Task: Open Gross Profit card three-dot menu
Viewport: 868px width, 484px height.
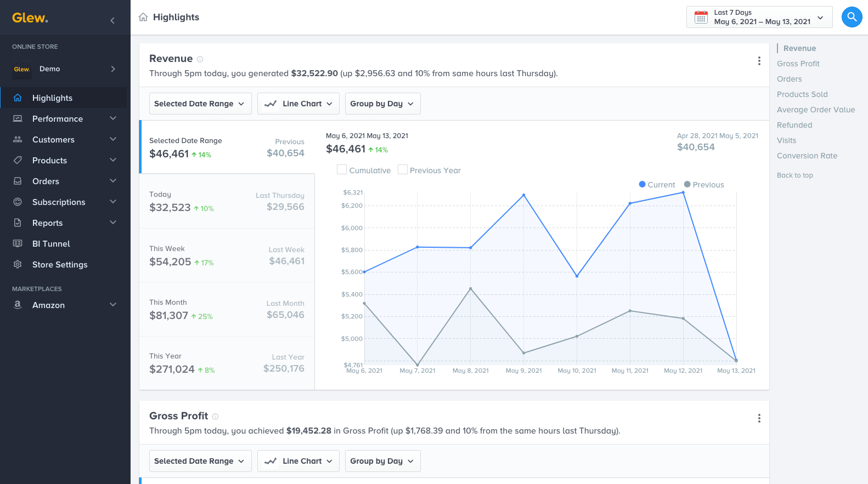Action: coord(759,418)
